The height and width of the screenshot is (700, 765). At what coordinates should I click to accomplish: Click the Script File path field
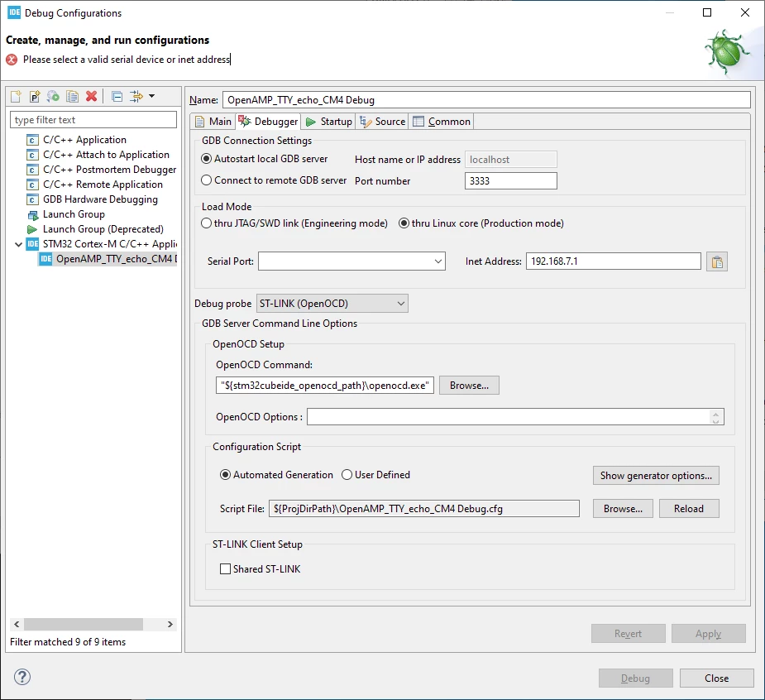click(424, 509)
